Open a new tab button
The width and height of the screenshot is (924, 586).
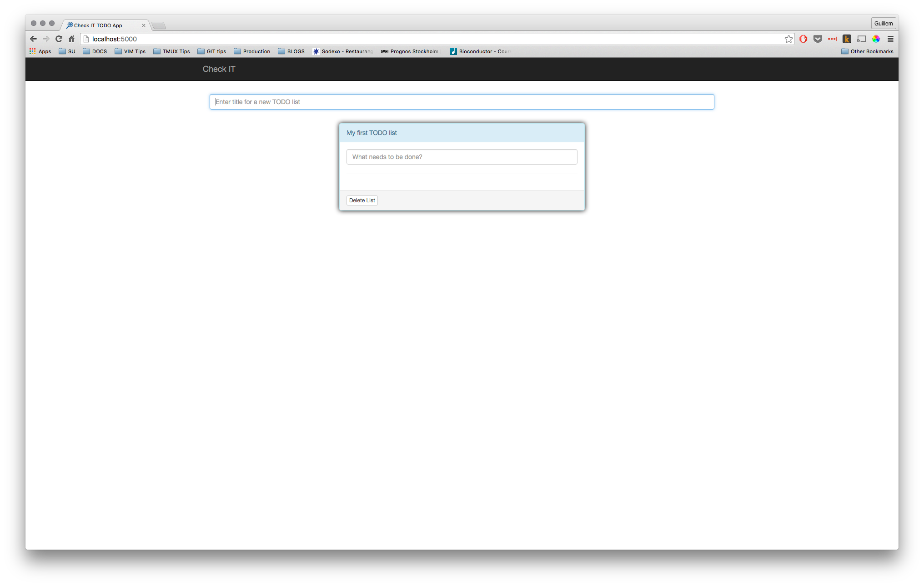pos(159,25)
